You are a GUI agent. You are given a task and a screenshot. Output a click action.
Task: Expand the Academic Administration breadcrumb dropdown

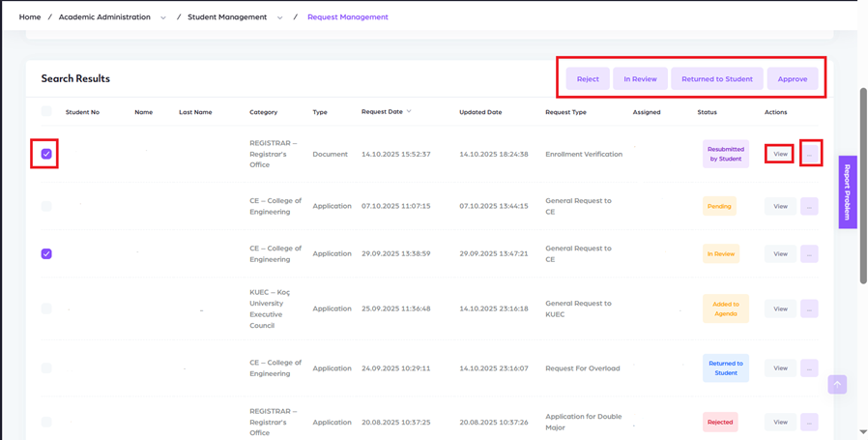(x=163, y=17)
